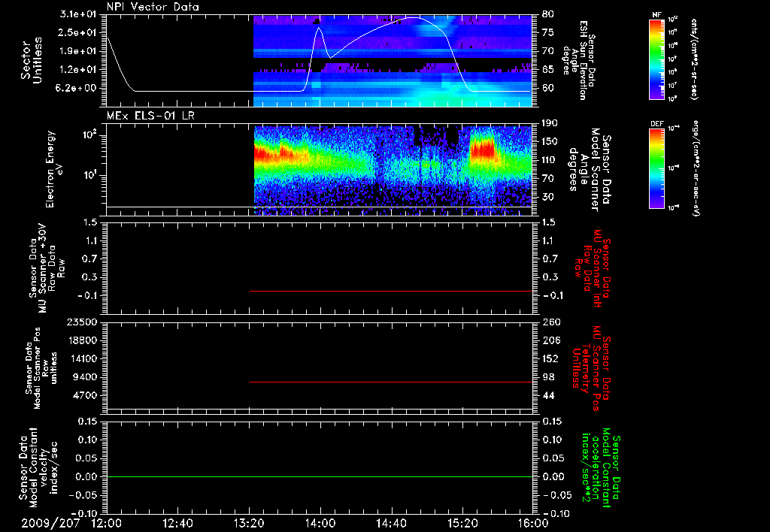Click the 23500 scanner position tick
Image resolution: width=770 pixels, height=532 pixels.
pyautogui.click(x=81, y=322)
